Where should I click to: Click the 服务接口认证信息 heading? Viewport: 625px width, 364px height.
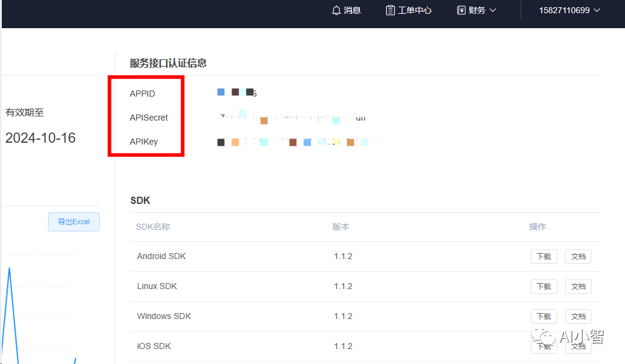pyautogui.click(x=168, y=63)
